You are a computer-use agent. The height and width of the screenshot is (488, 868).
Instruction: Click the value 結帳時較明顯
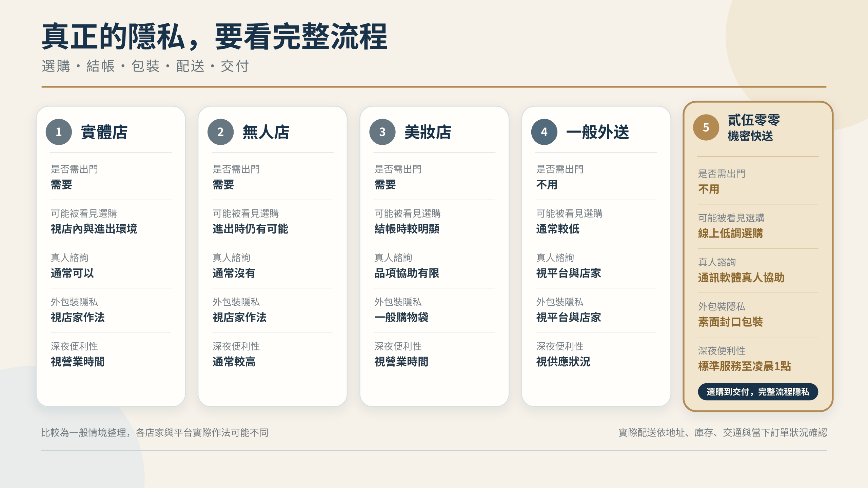[x=407, y=229]
